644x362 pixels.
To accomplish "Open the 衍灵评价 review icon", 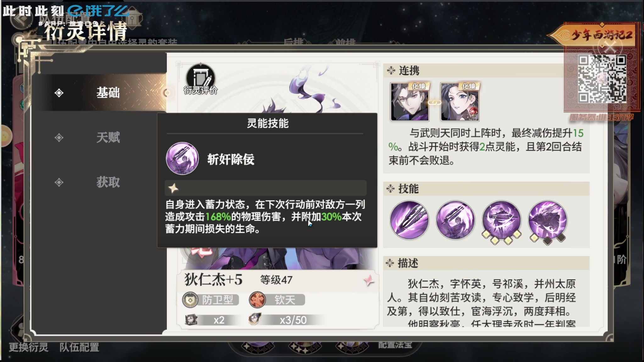I will coord(200,80).
